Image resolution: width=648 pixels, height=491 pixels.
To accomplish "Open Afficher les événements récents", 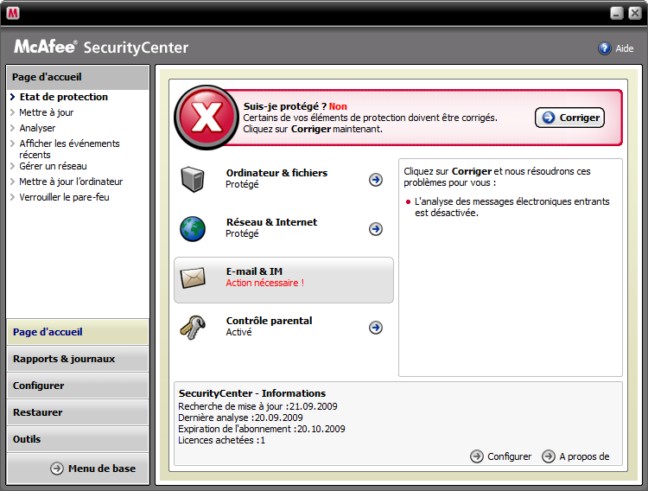I will click(69, 149).
